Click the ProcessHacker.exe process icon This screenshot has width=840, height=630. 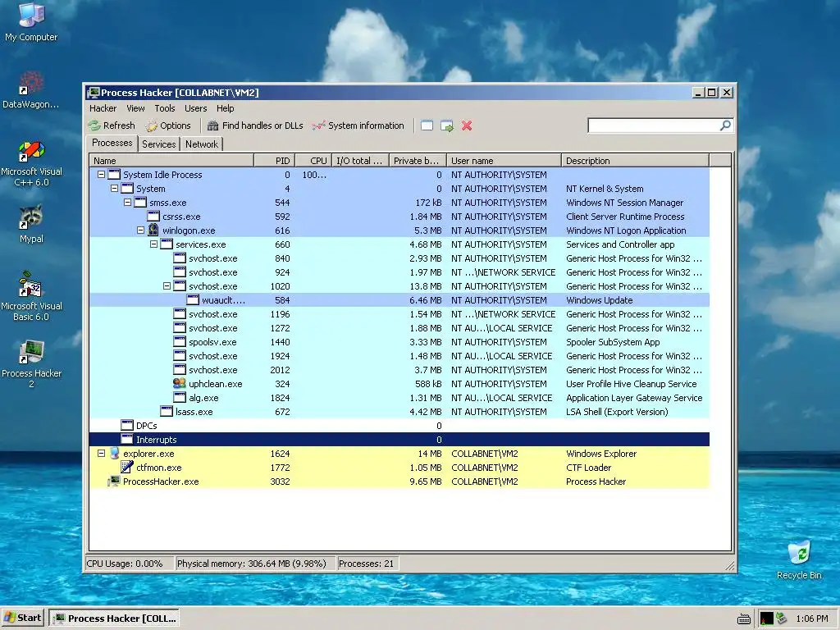coord(113,481)
